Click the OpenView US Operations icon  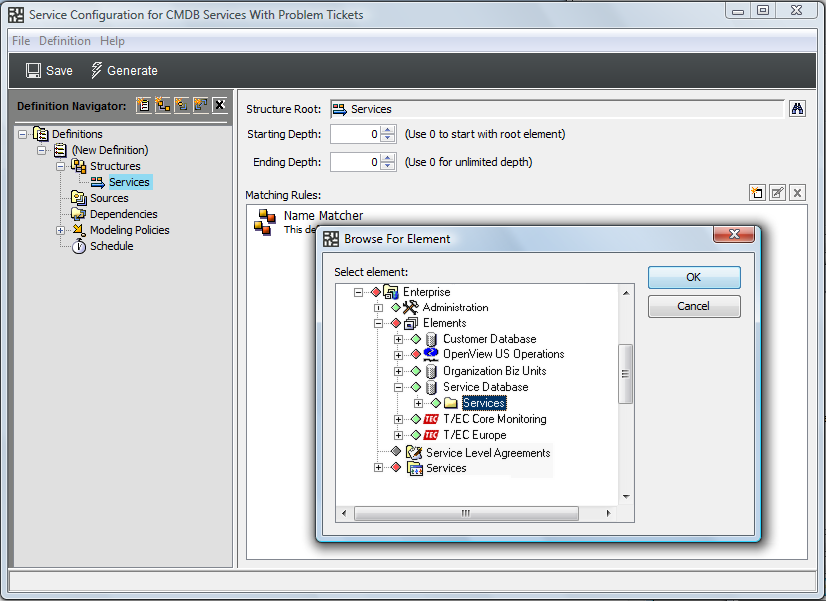click(431, 354)
